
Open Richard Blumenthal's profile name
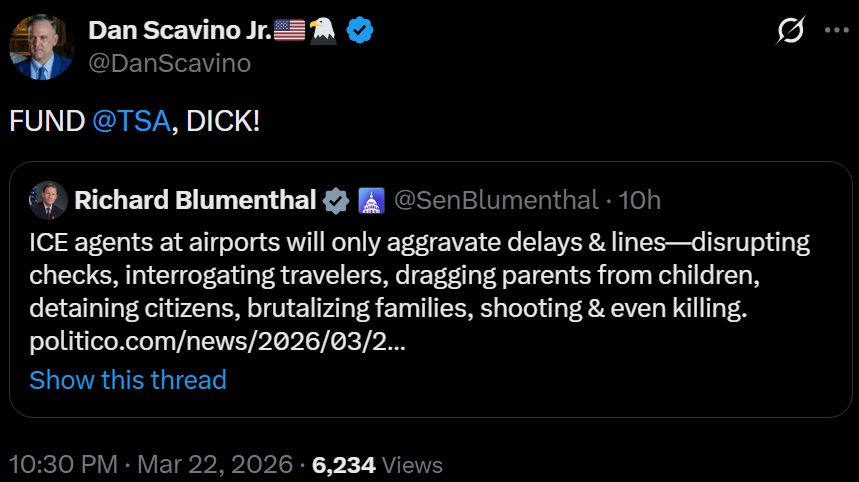click(195, 201)
